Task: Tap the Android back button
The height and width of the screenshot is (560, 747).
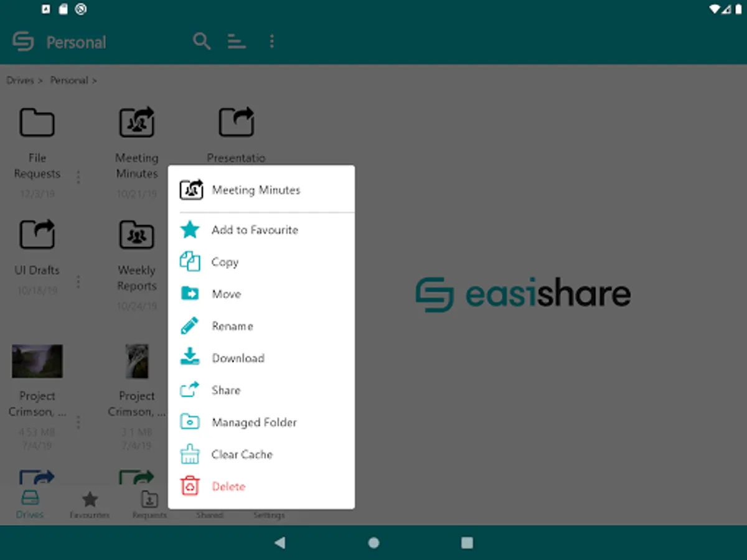Action: [x=280, y=543]
